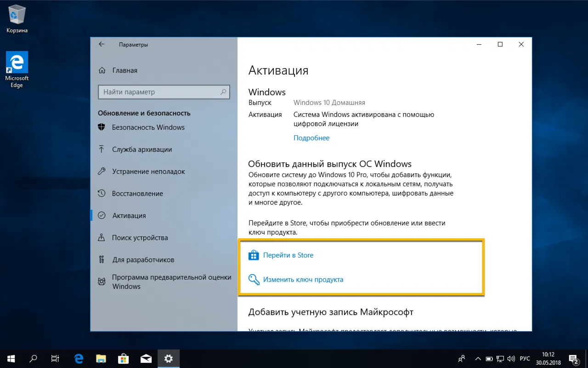This screenshot has height=368, width=588.
Task: Open Служба архивации via its sidebar icon
Action: [102, 149]
